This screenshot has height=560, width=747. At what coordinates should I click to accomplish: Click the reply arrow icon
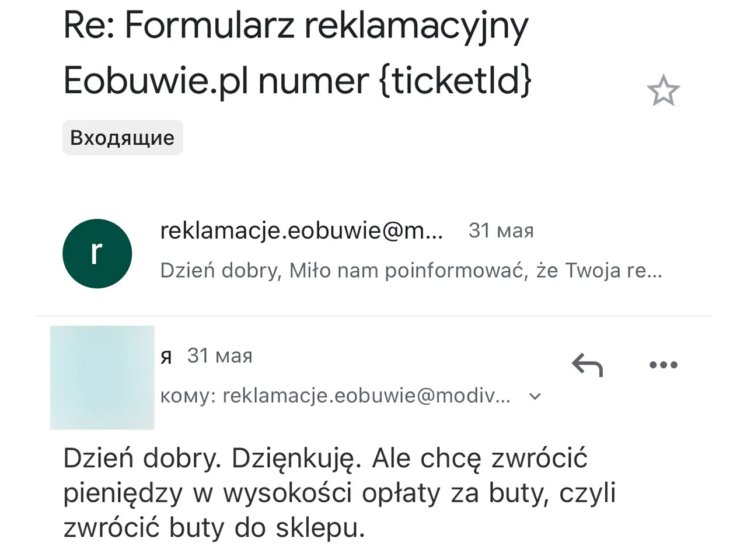pos(587,366)
